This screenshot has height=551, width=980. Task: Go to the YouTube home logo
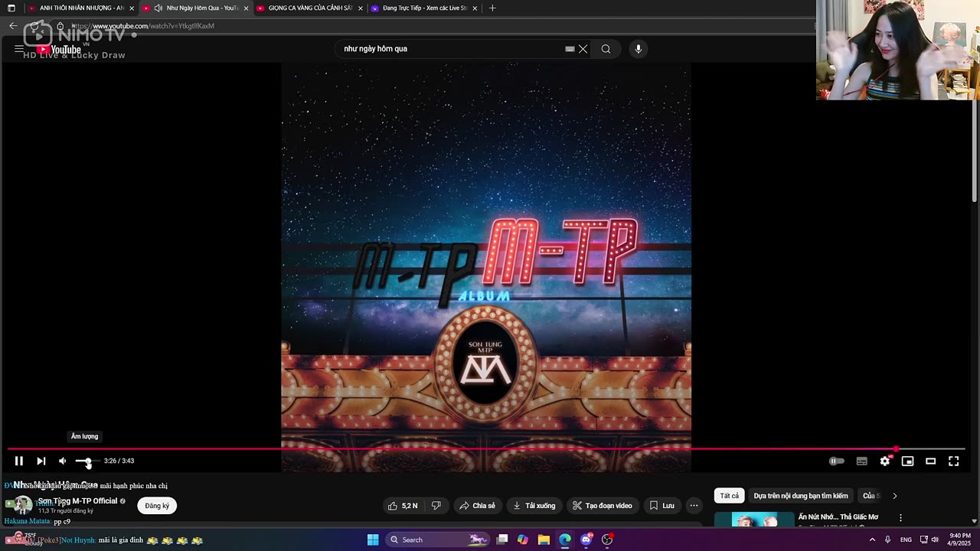(59, 50)
